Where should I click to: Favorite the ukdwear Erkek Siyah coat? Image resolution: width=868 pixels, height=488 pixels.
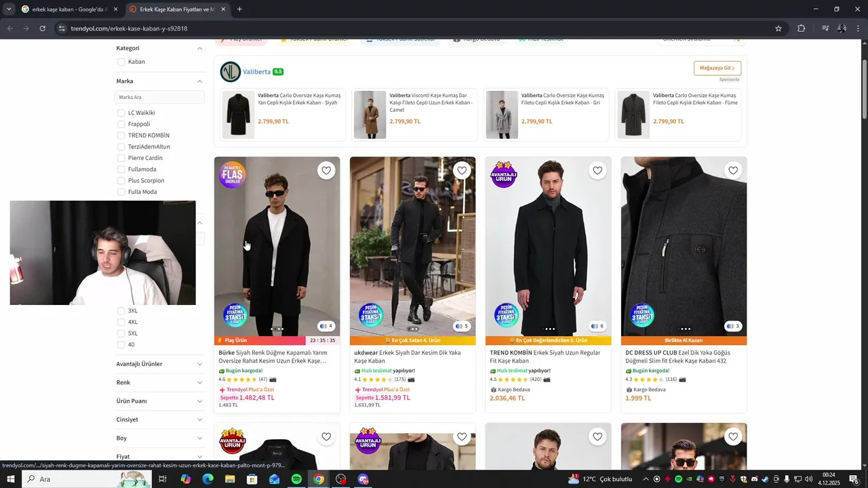(x=462, y=171)
